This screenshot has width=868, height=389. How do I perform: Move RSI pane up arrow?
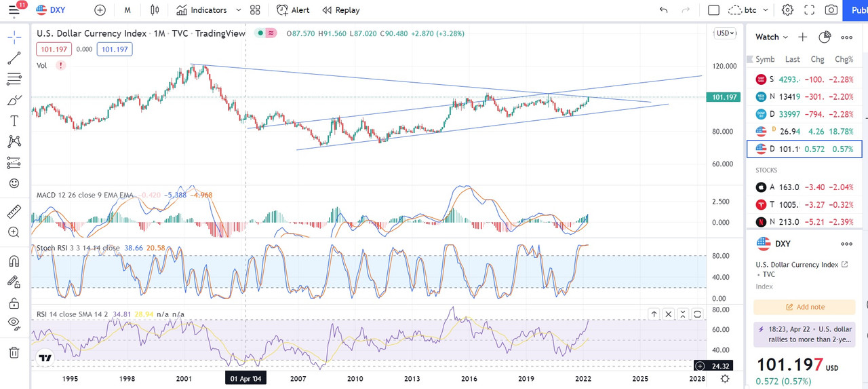point(654,314)
